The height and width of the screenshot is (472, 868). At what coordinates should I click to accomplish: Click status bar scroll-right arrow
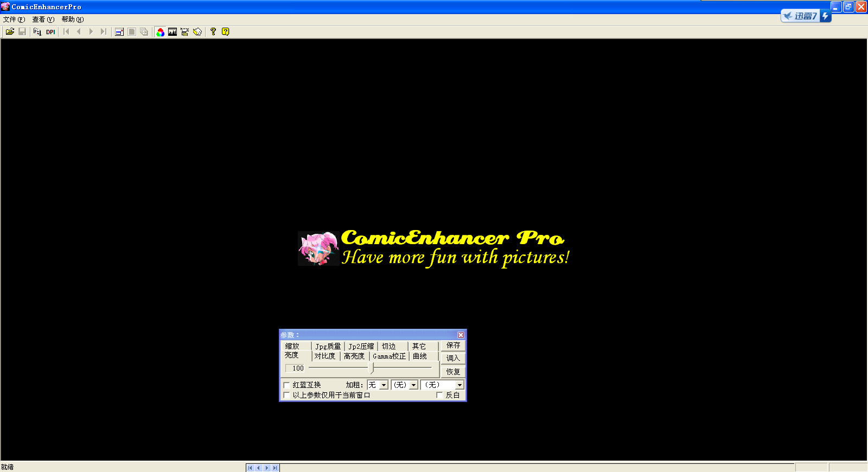267,468
